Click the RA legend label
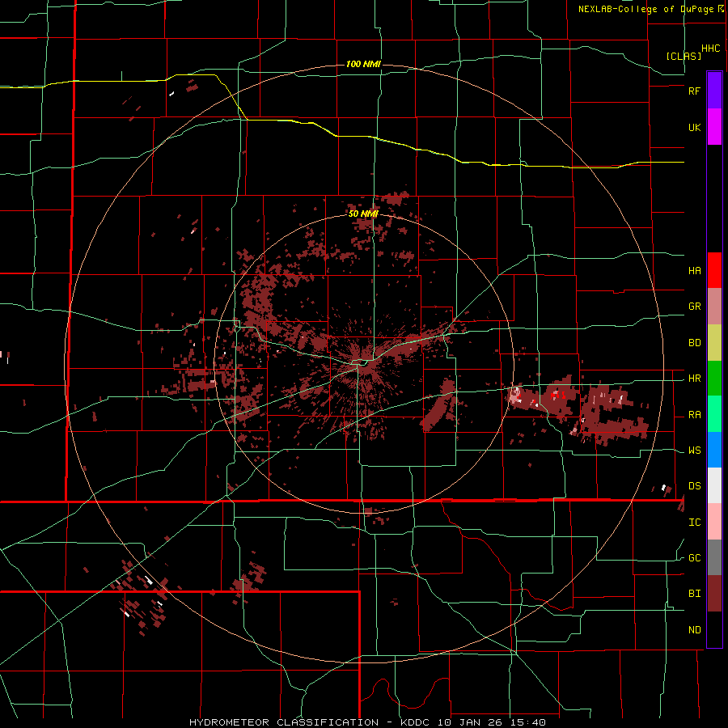 click(694, 415)
